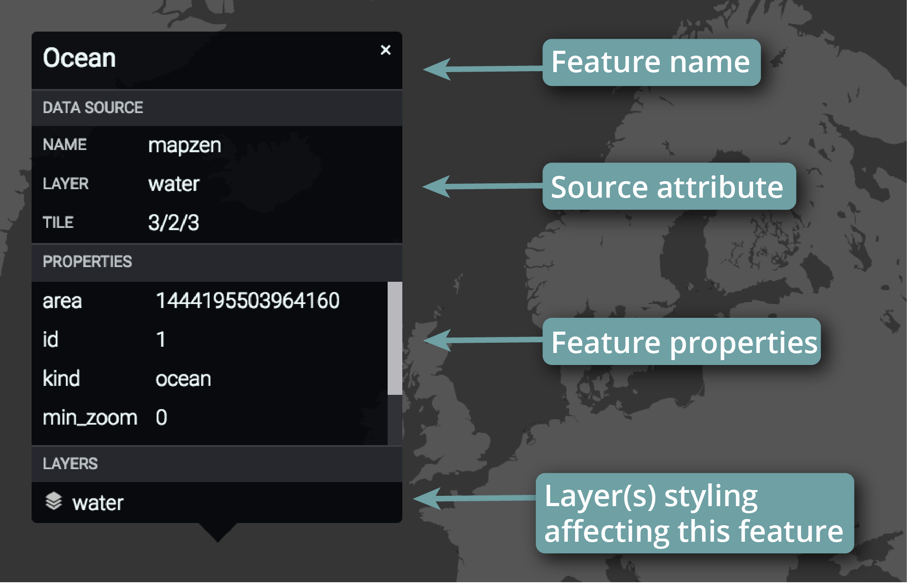Select the tile value 3/2/3
The height and width of the screenshot is (588, 907).
174,223
